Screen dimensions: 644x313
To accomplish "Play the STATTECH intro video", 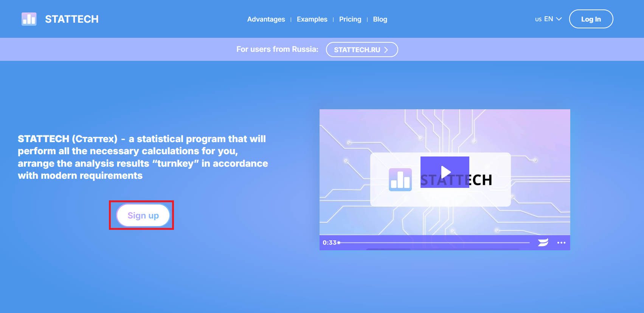I will click(x=445, y=172).
